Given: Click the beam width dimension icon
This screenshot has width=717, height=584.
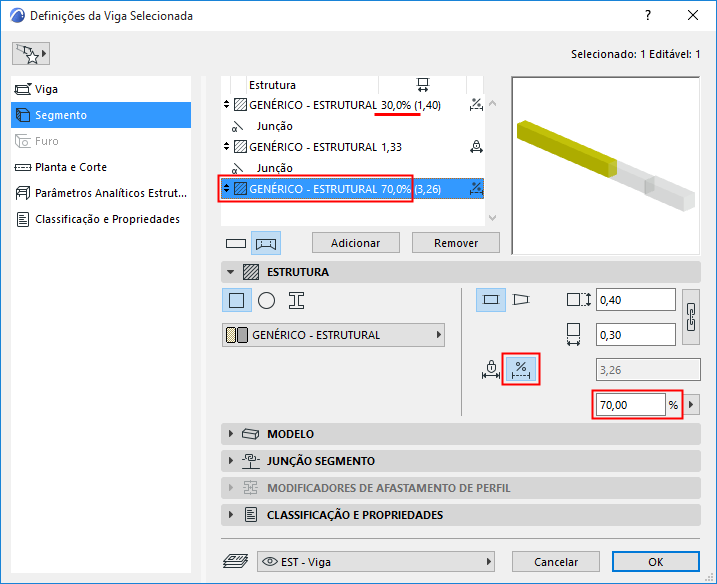Looking at the screenshot, I should pos(573,335).
